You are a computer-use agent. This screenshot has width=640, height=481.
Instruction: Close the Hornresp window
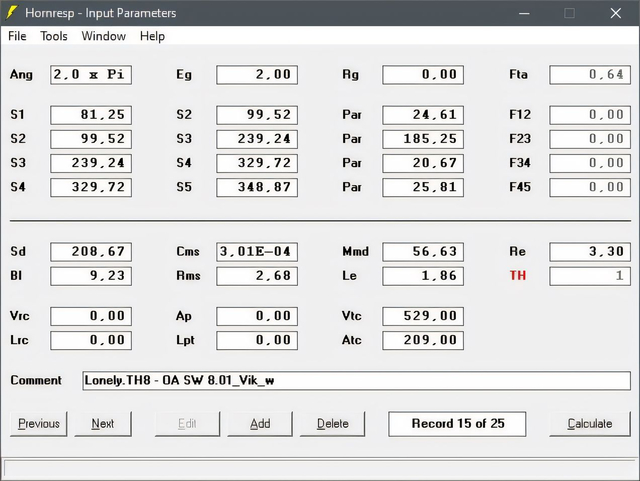[616, 13]
